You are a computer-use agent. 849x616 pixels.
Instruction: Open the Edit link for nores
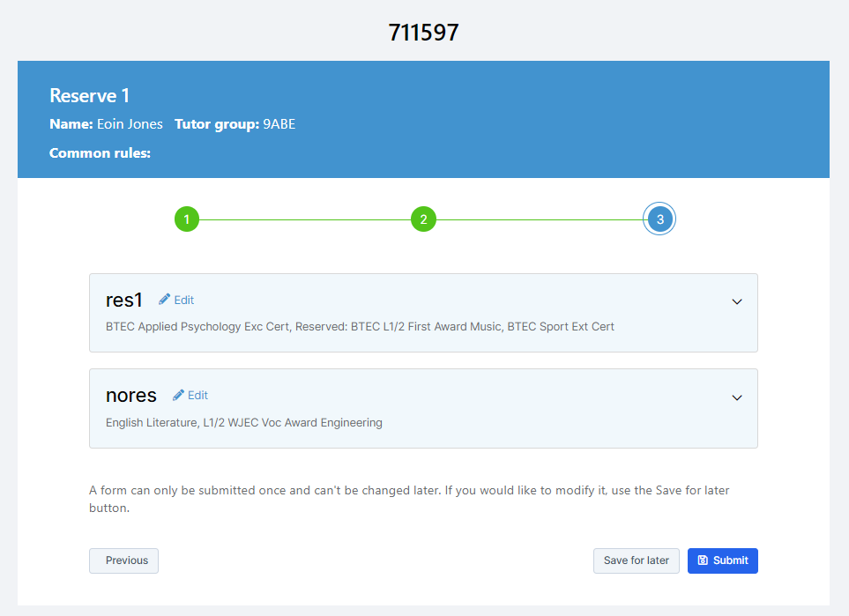tap(190, 395)
